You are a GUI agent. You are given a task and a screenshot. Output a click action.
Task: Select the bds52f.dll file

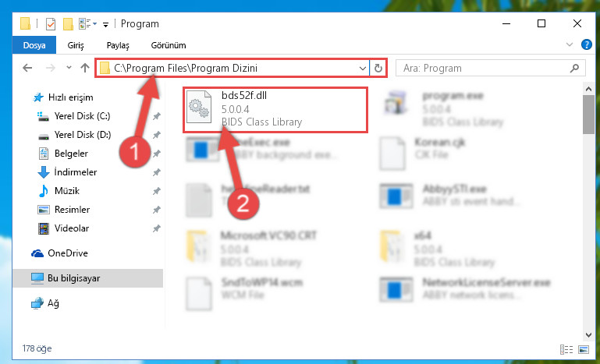pos(275,110)
